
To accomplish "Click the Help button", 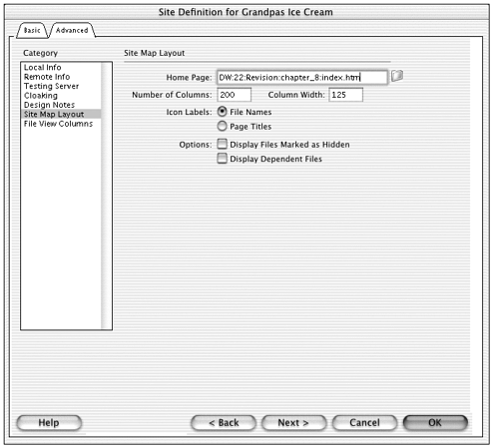I will point(49,423).
